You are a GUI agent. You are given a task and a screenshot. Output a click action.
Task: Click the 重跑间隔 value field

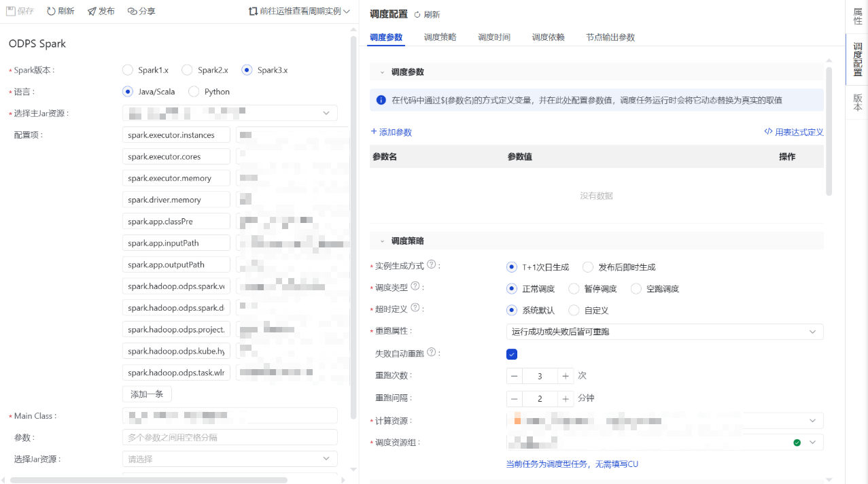click(x=540, y=398)
